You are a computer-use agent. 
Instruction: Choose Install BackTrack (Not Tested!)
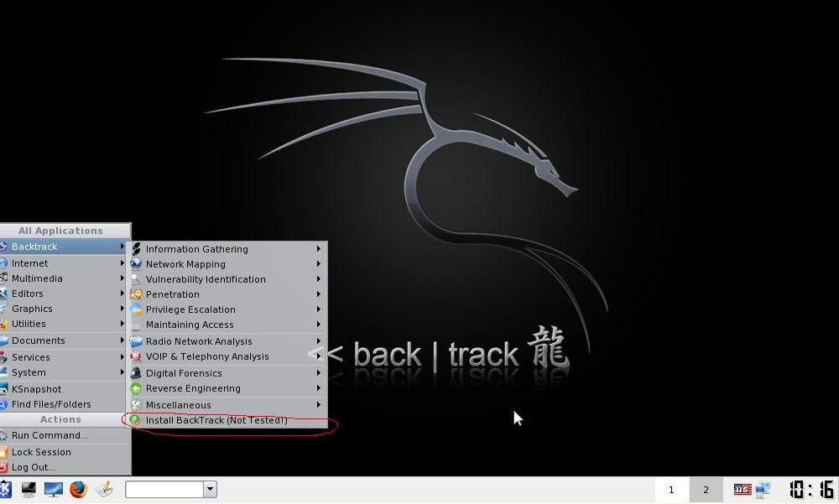click(x=227, y=420)
